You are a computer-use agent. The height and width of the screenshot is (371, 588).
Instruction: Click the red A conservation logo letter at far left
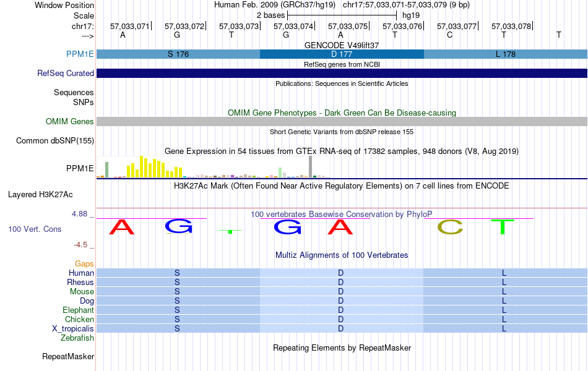coord(121,227)
